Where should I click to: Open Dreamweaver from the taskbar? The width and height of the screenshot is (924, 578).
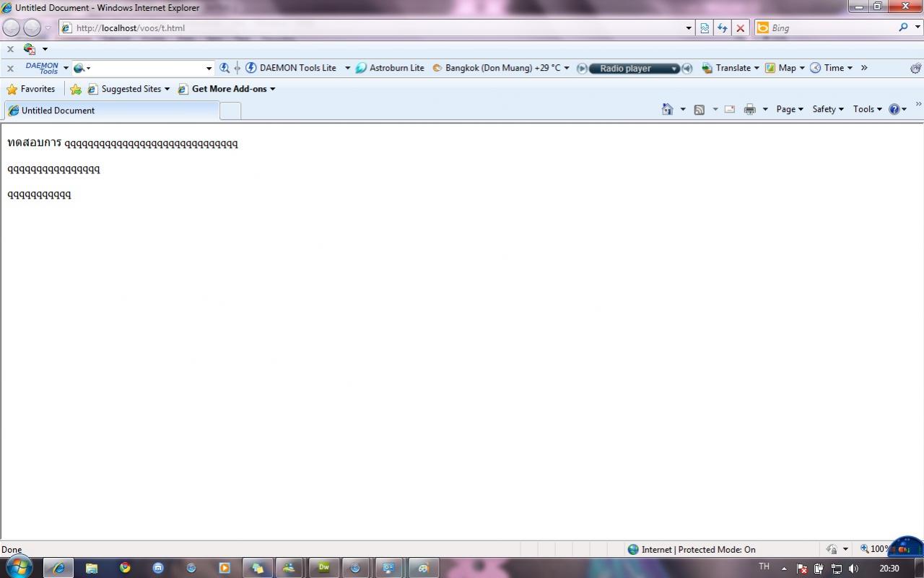(324, 568)
